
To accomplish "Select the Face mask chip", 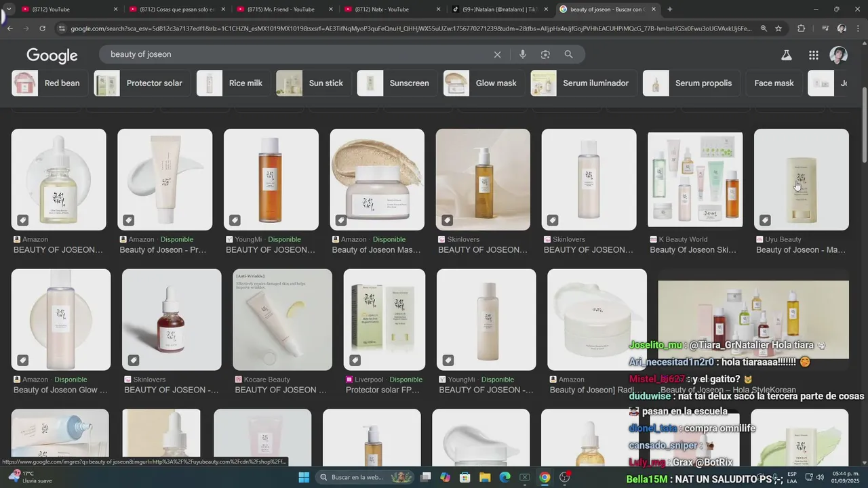I will coord(774,83).
